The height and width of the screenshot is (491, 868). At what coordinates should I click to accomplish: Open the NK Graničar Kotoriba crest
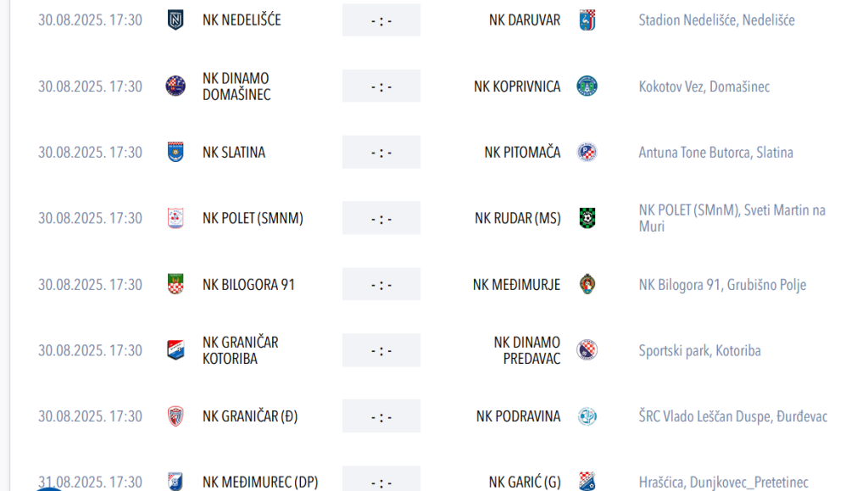coord(175,350)
